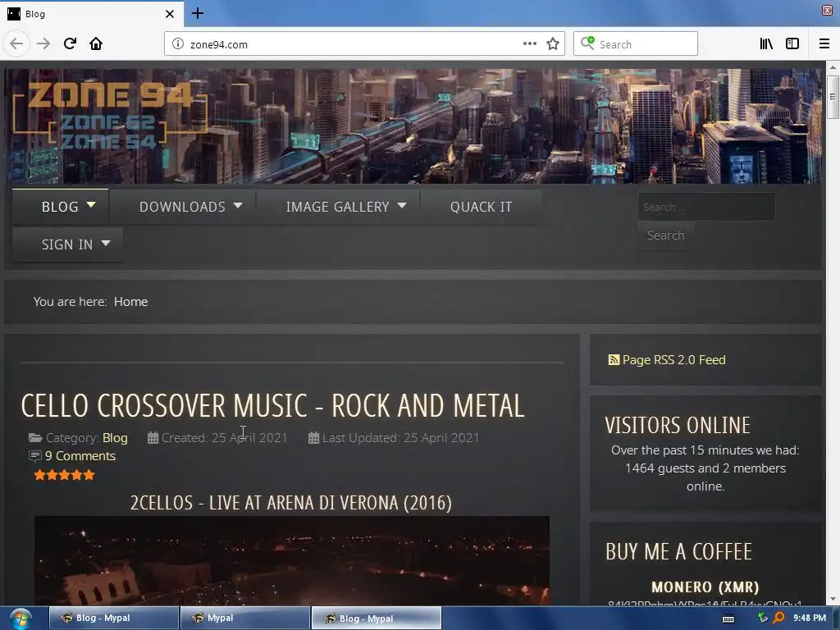This screenshot has width=840, height=630.
Task: Switch to Mypal taskbar window
Action: point(244,619)
